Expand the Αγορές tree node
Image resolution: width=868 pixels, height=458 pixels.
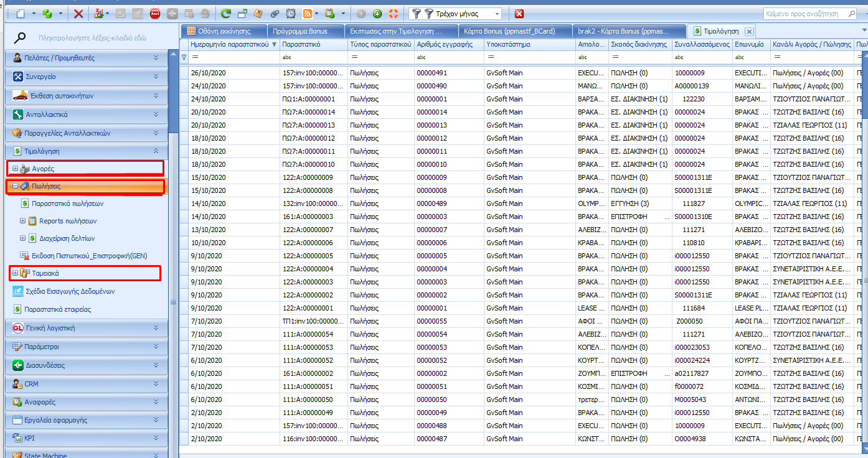click(15, 169)
